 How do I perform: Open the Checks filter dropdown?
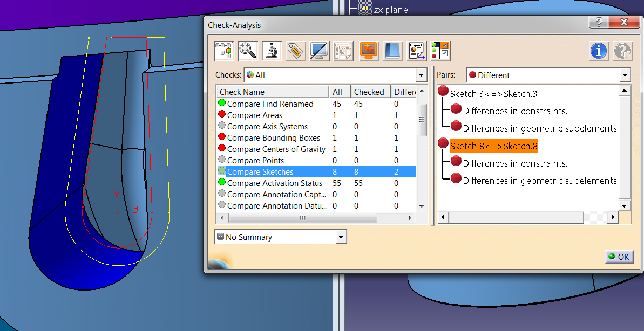tap(421, 75)
